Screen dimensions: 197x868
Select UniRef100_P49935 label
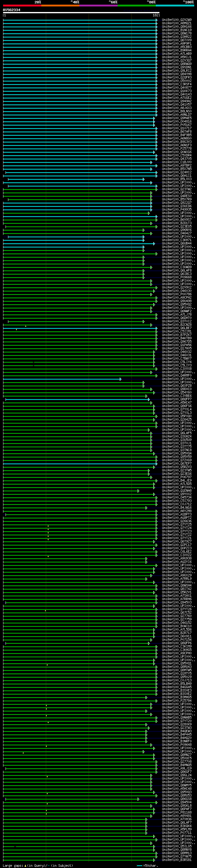176,210
